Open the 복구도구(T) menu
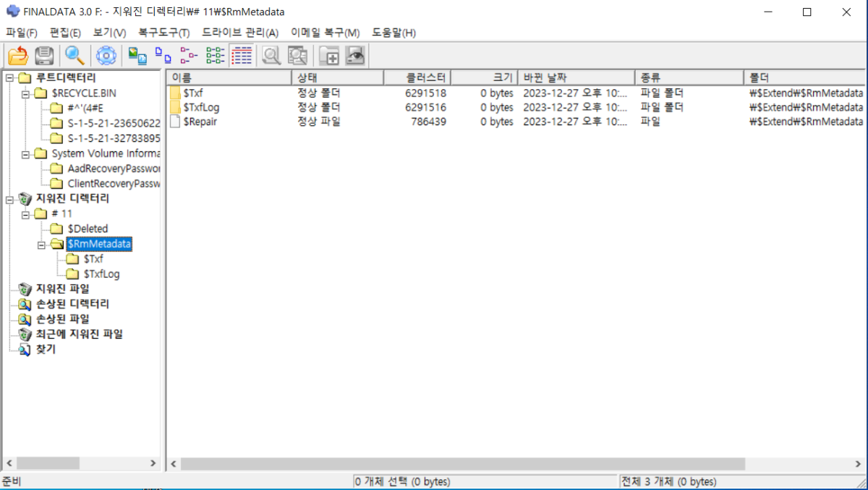 click(x=163, y=33)
